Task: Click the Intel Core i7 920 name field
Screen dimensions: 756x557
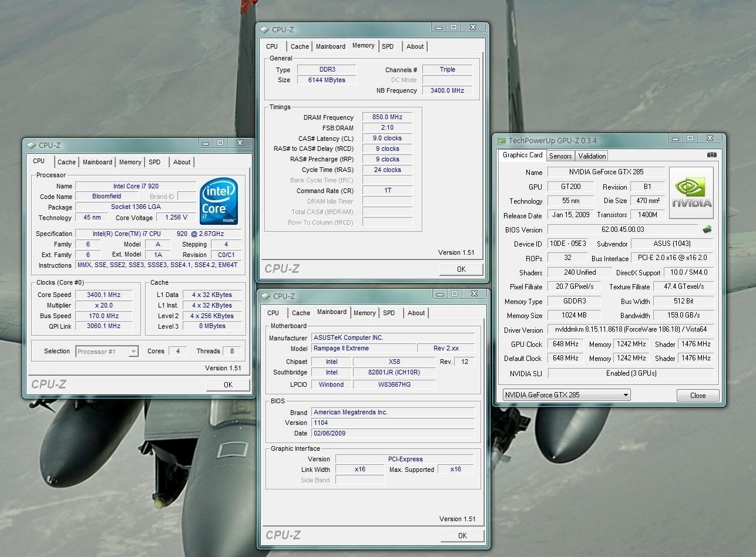Action: [136, 186]
